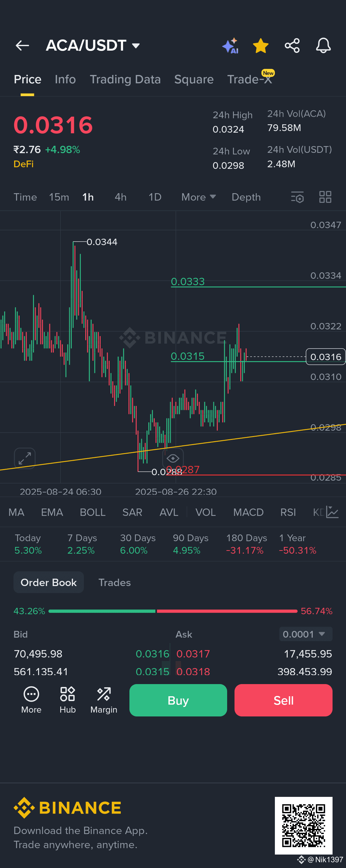Select the 1D interval
Image resolution: width=346 pixels, height=868 pixels.
155,197
